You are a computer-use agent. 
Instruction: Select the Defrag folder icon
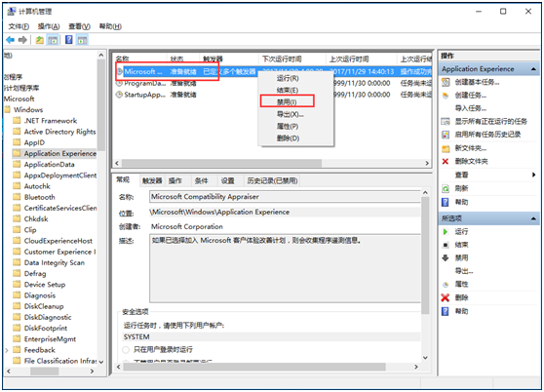(x=17, y=273)
